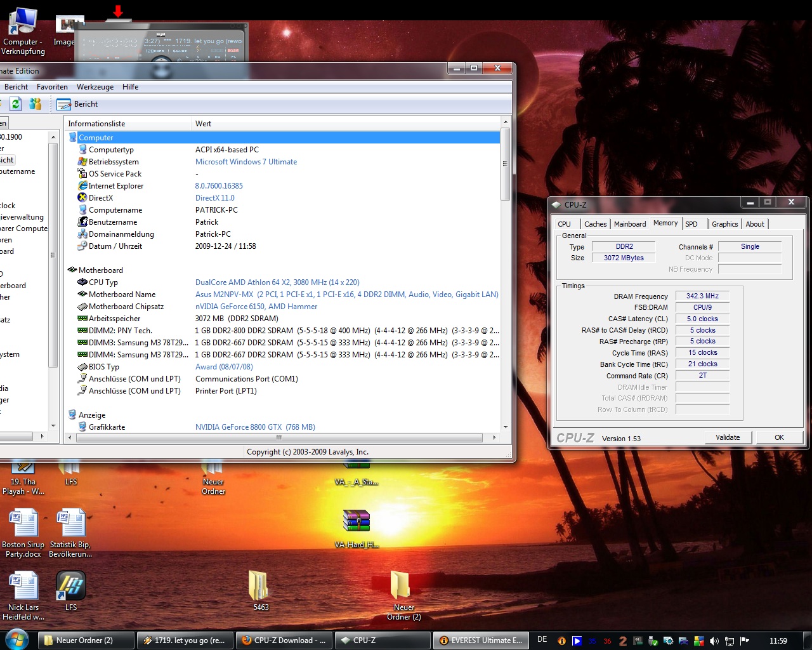This screenshot has height=650, width=812.
Task: Open the Bericht report wizard toolbar button
Action: [77, 104]
